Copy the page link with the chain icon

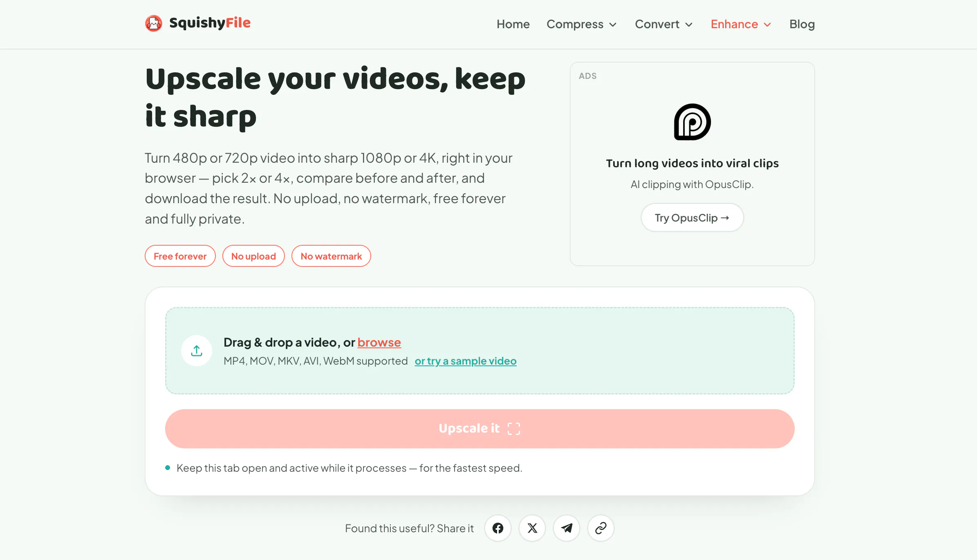[601, 528]
